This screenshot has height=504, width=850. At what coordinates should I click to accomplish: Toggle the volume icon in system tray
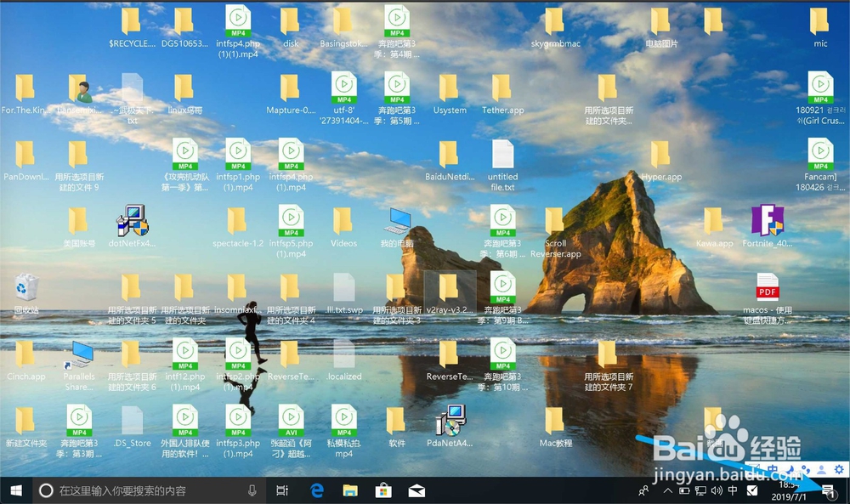click(x=717, y=490)
